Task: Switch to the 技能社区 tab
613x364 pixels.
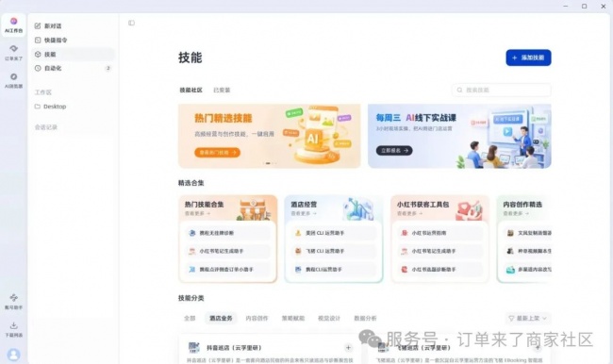Action: (191, 90)
